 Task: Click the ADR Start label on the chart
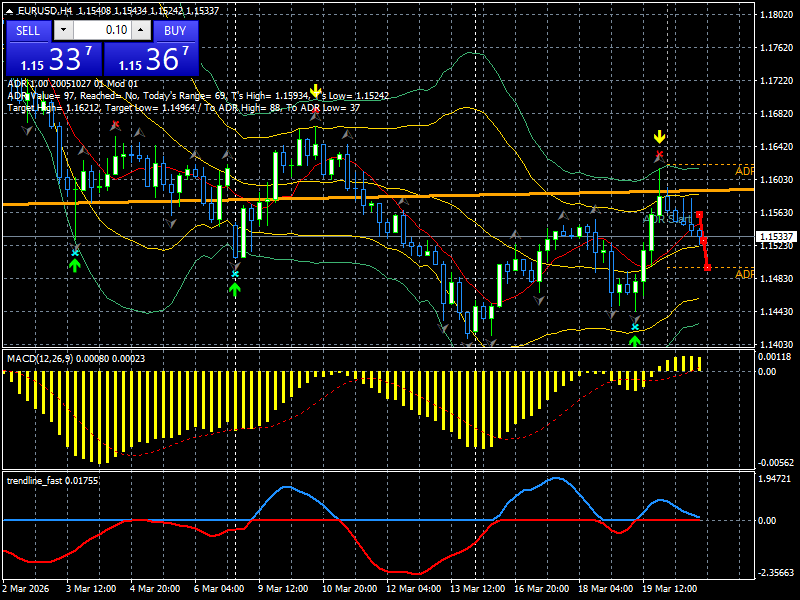pyautogui.click(x=667, y=219)
